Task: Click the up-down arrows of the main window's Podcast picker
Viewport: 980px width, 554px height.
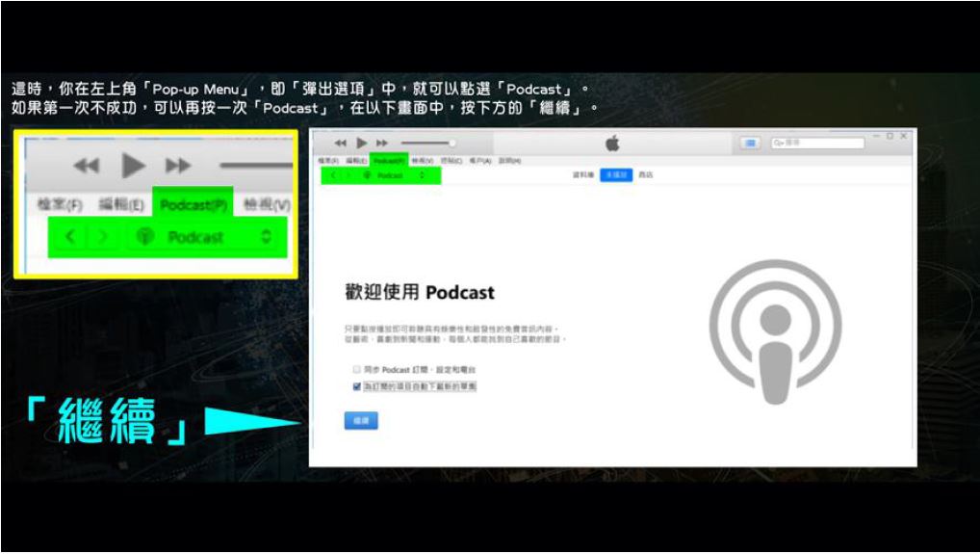Action: click(x=422, y=175)
